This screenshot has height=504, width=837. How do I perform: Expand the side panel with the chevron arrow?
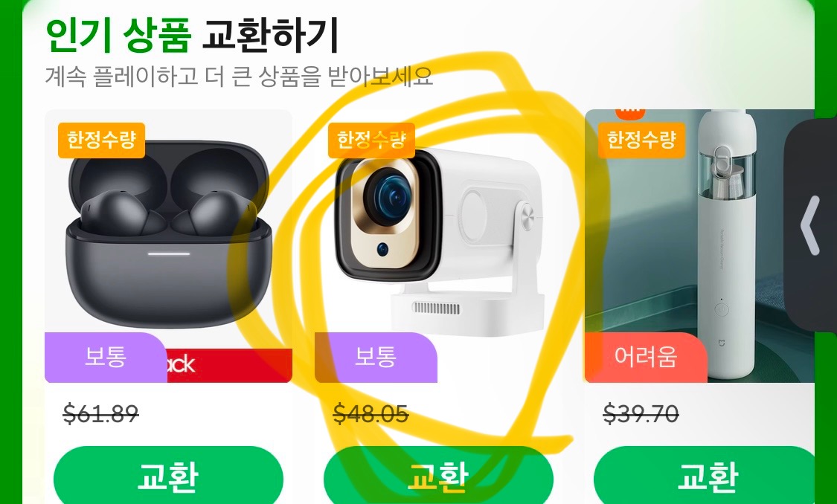click(x=810, y=225)
